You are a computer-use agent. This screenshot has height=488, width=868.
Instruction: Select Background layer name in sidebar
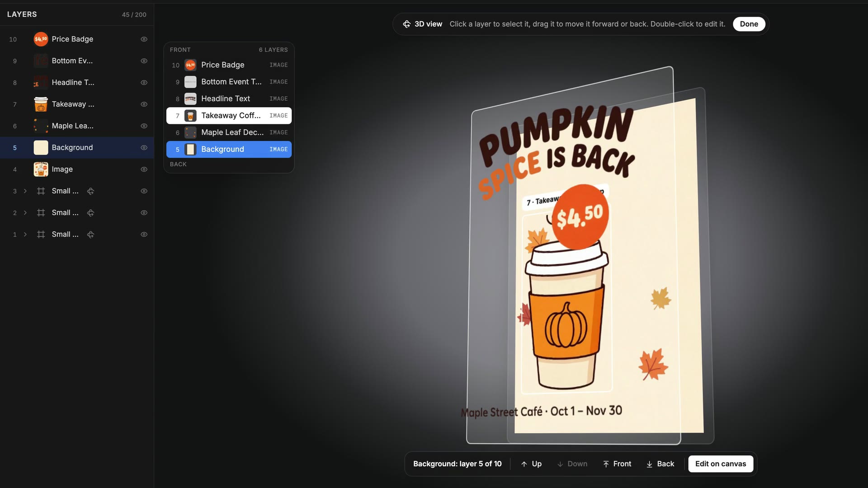click(x=72, y=148)
